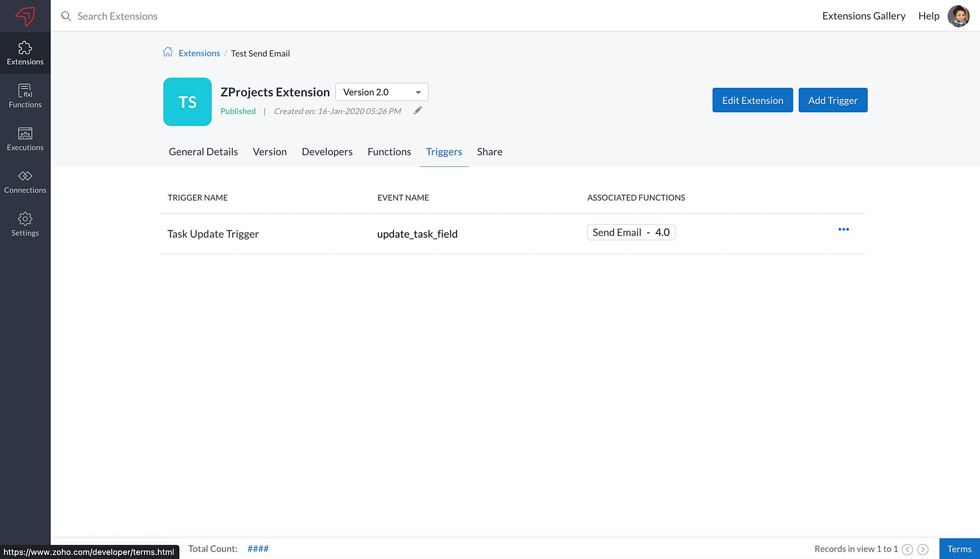
Task: Open the Extensions Gallery link
Action: click(x=863, y=16)
